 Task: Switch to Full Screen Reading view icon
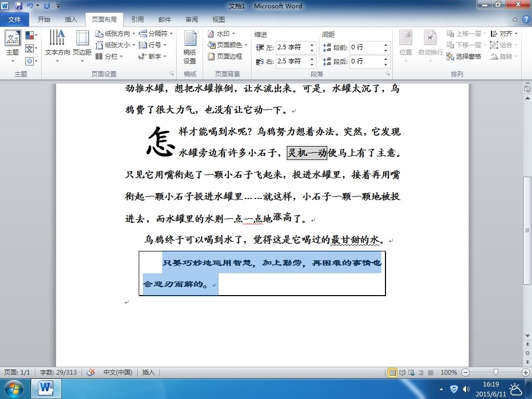[403, 373]
